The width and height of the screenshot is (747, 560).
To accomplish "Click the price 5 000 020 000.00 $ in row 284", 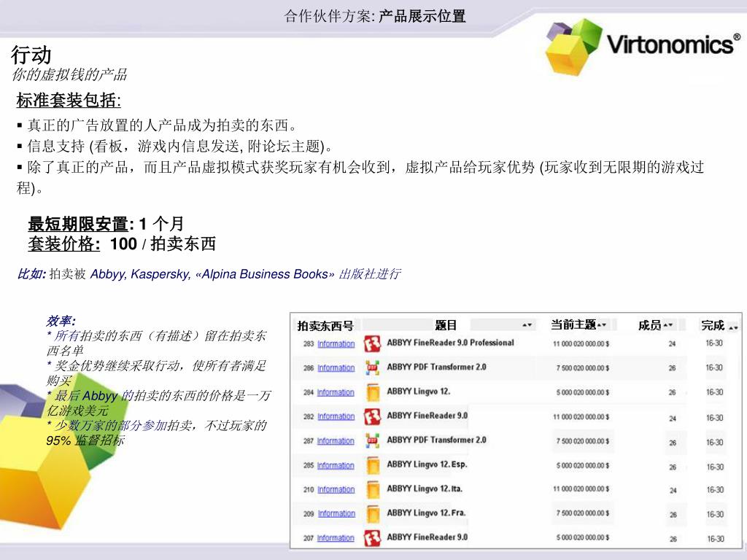I will (x=583, y=392).
